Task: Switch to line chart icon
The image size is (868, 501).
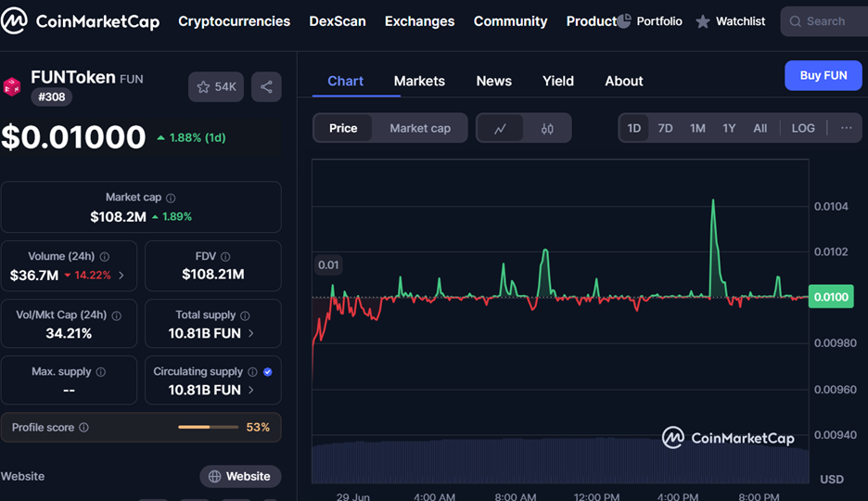Action: point(500,128)
